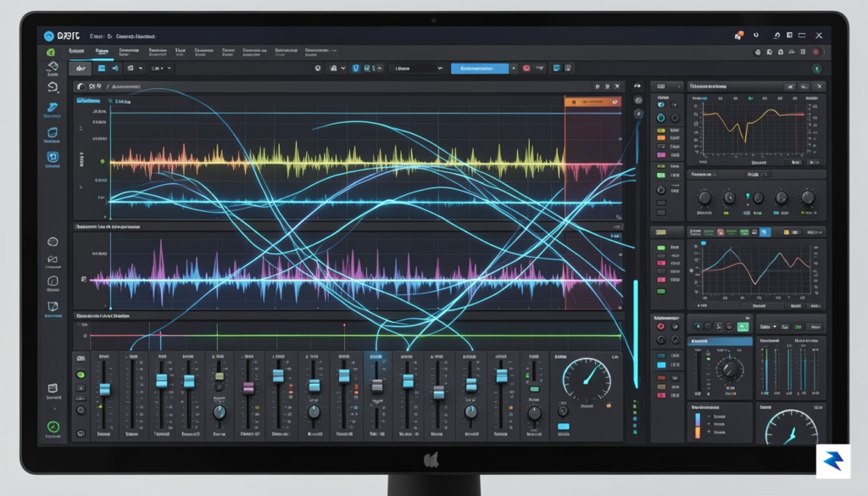Open the dropdown arrow beside the blue button
Image resolution: width=868 pixels, height=496 pixels.
pos(514,68)
